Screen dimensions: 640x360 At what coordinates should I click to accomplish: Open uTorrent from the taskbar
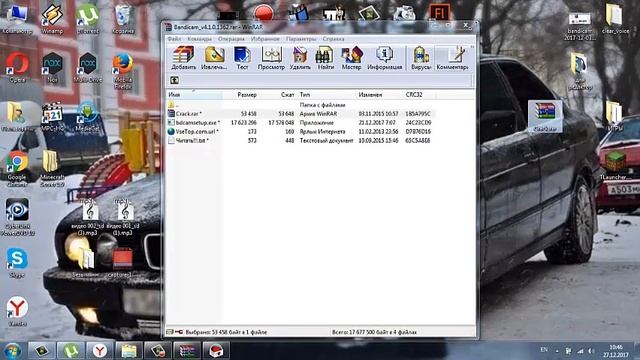click(71, 351)
